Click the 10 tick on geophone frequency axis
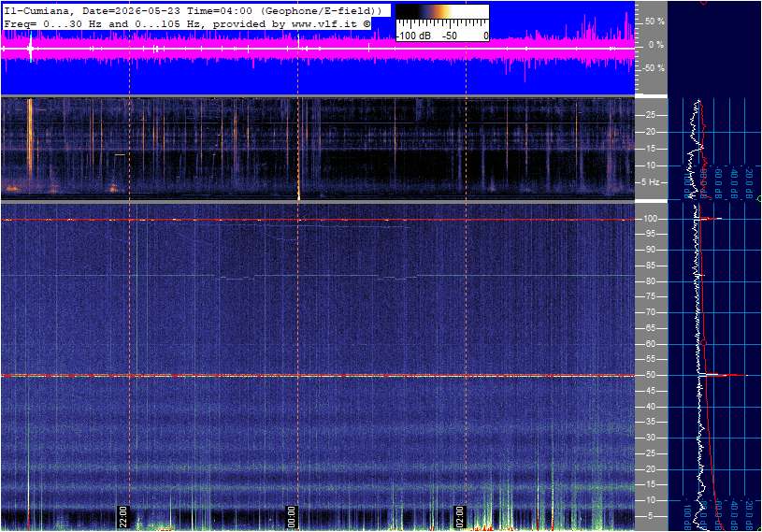The image size is (762, 532). pos(650,165)
